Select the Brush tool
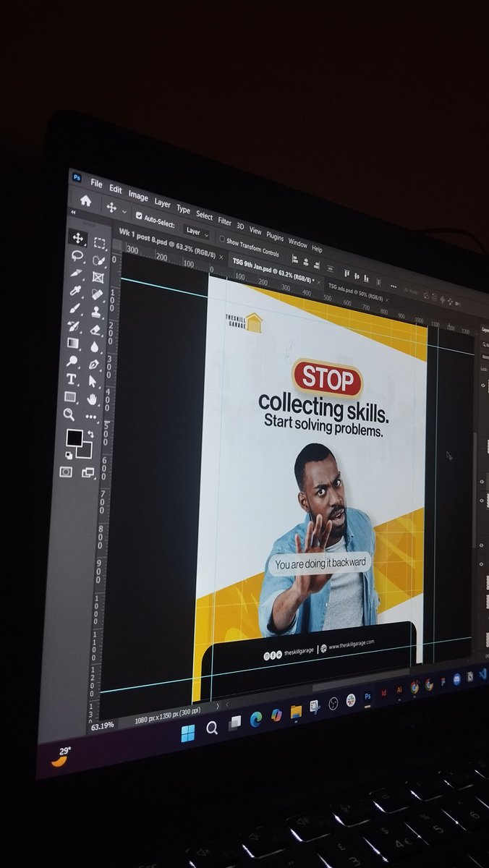Viewport: 489px width, 868px height. [x=75, y=308]
